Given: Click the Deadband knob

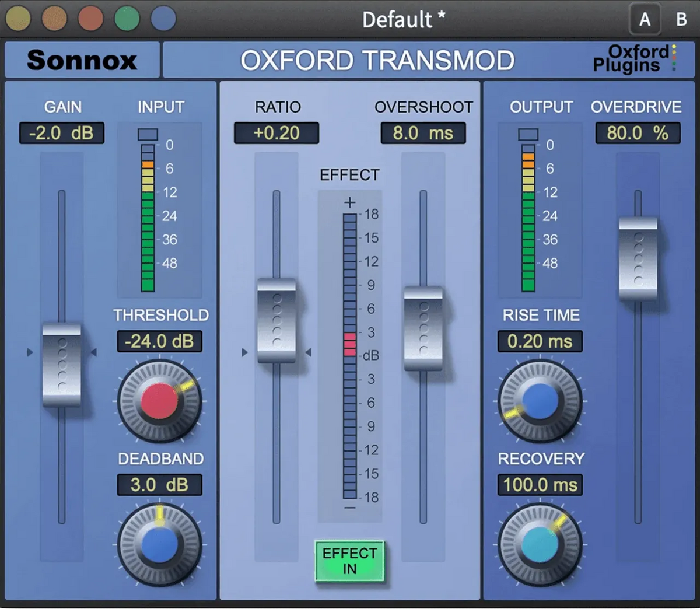Looking at the screenshot, I should [x=160, y=544].
